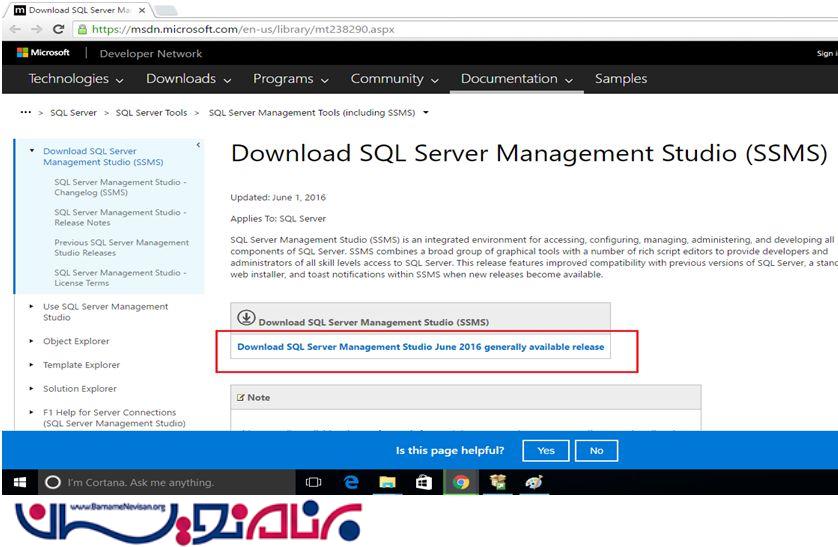Open Task View in the taskbar
Image resolution: width=838 pixels, height=547 pixels.
click(313, 482)
